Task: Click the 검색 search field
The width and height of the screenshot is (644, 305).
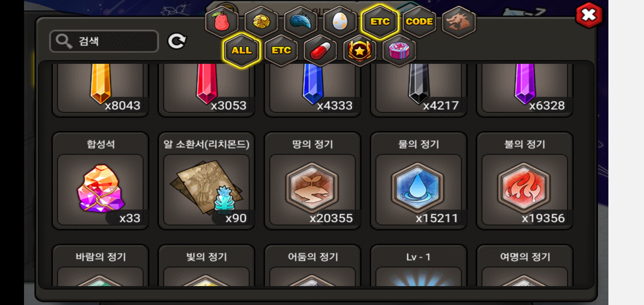Action: pos(104,41)
